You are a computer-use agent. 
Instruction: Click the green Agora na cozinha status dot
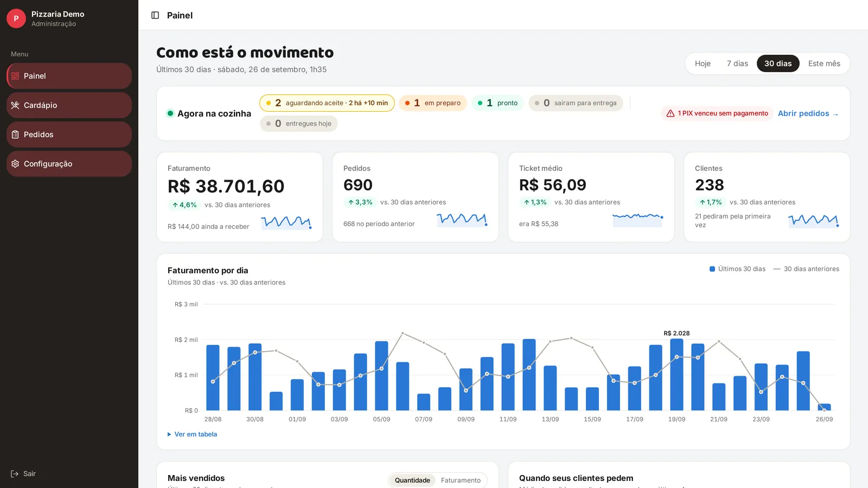pos(170,113)
